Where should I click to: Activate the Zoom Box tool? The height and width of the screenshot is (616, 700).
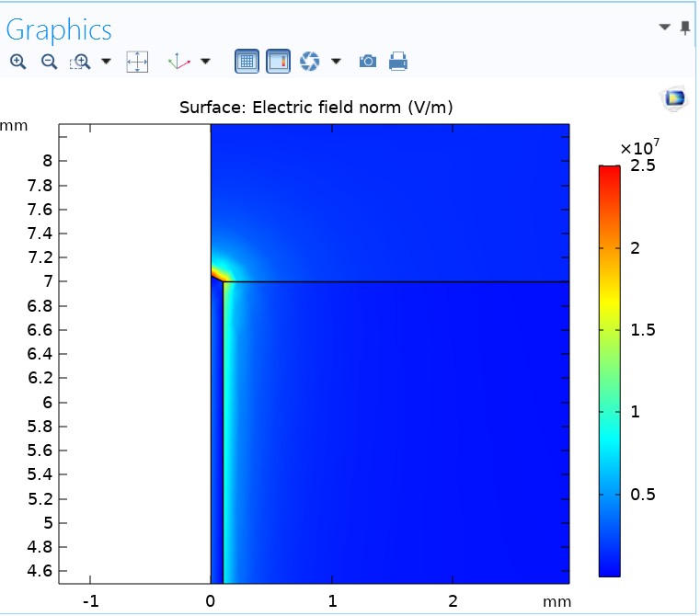point(81,62)
